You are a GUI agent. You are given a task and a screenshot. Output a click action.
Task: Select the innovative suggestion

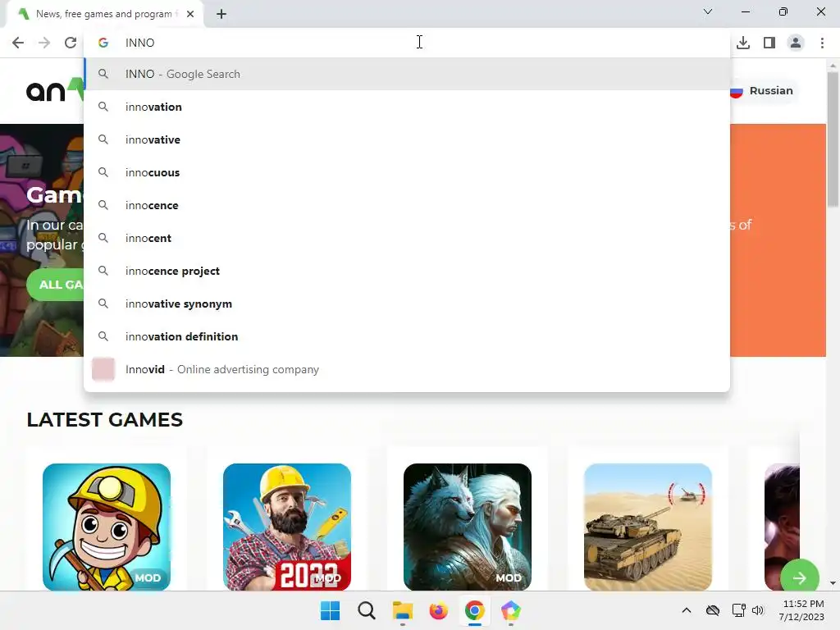407,139
